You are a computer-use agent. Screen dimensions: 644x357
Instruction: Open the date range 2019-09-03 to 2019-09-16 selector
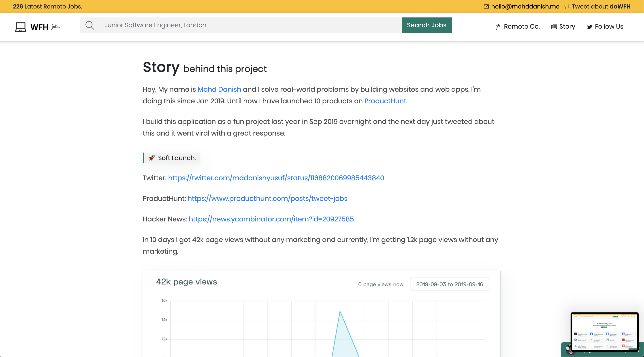pos(449,284)
